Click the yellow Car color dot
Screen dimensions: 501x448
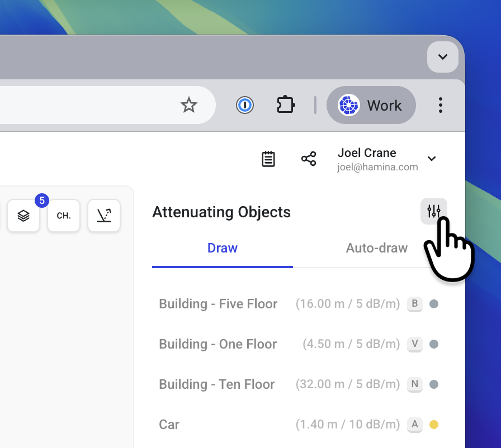(x=433, y=425)
